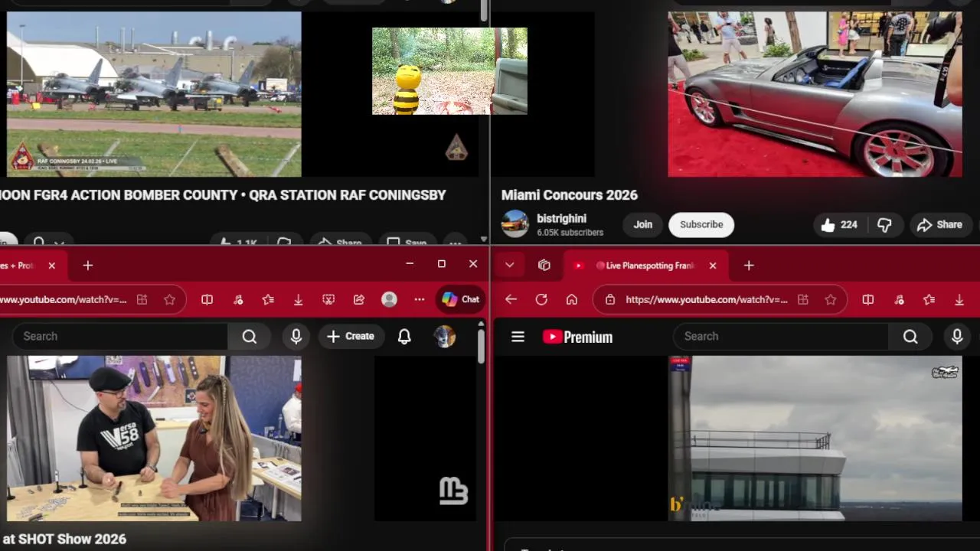Open new tab in bottom-left browser
Viewport: 980px width, 551px height.
(x=88, y=266)
